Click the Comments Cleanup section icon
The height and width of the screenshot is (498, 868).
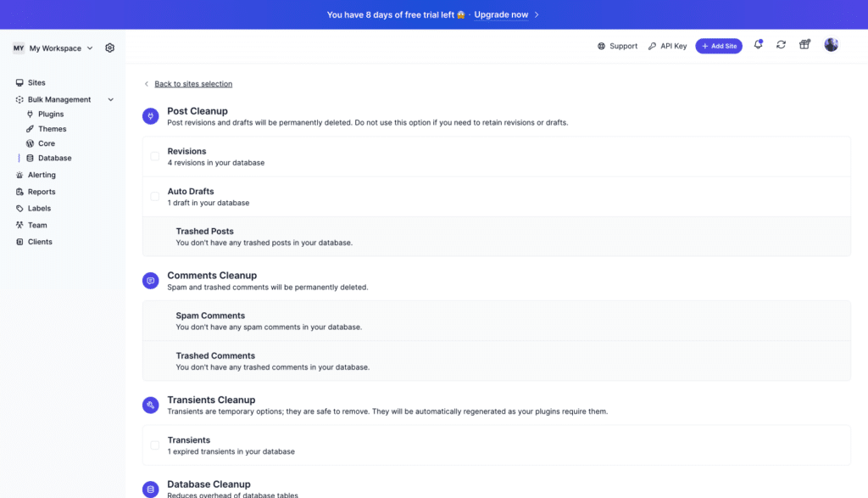click(151, 281)
